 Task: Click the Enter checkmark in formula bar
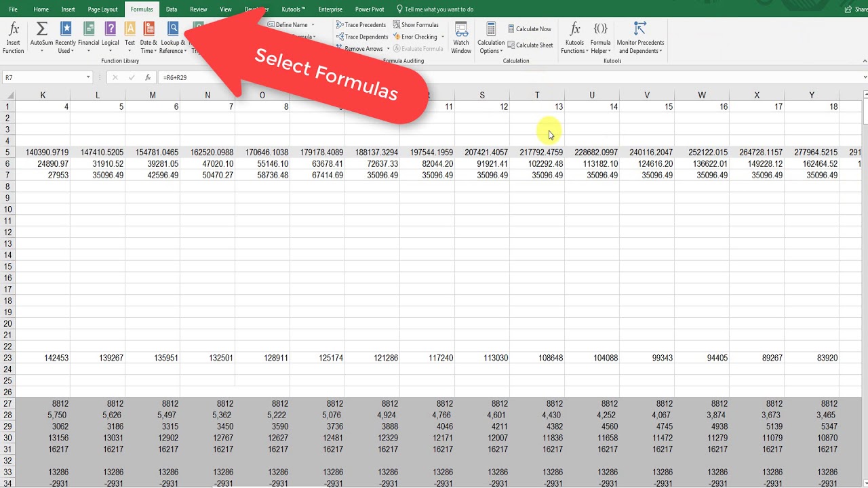click(x=132, y=77)
